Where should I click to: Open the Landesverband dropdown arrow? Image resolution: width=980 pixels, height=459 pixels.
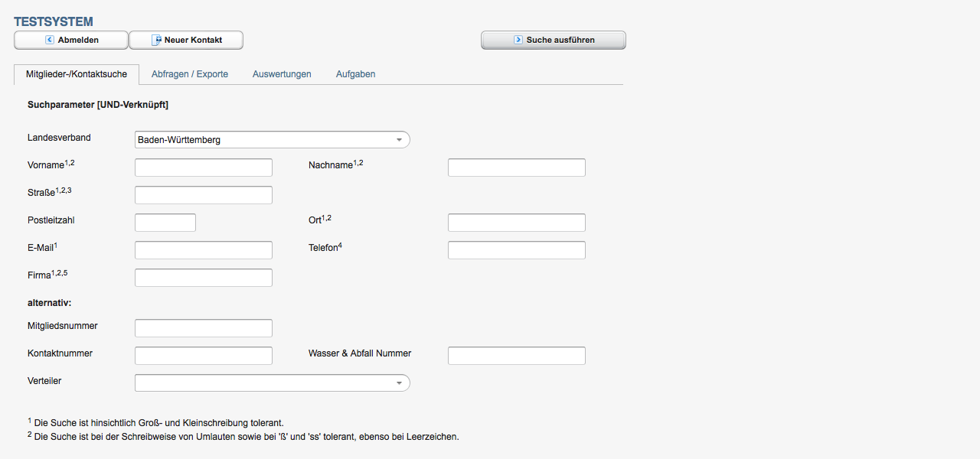(399, 140)
